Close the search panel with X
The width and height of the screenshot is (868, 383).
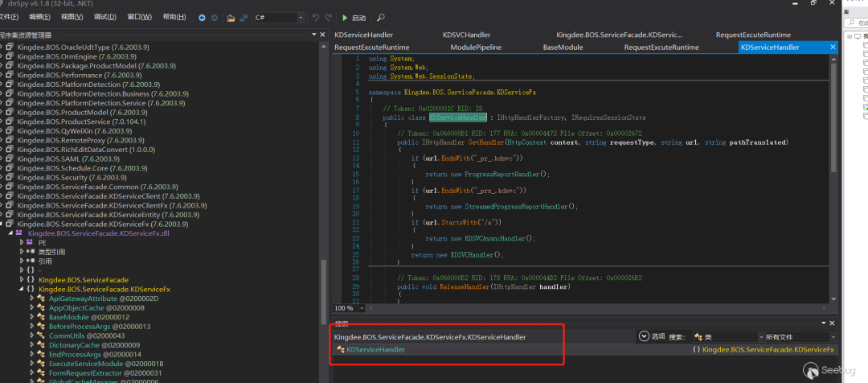pyautogui.click(x=830, y=323)
